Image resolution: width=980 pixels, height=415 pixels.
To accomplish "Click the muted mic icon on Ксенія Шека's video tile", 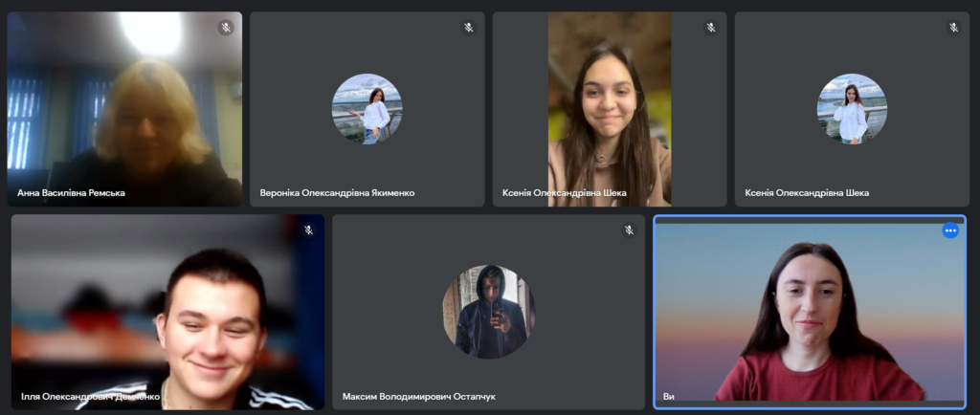I will click(710, 28).
